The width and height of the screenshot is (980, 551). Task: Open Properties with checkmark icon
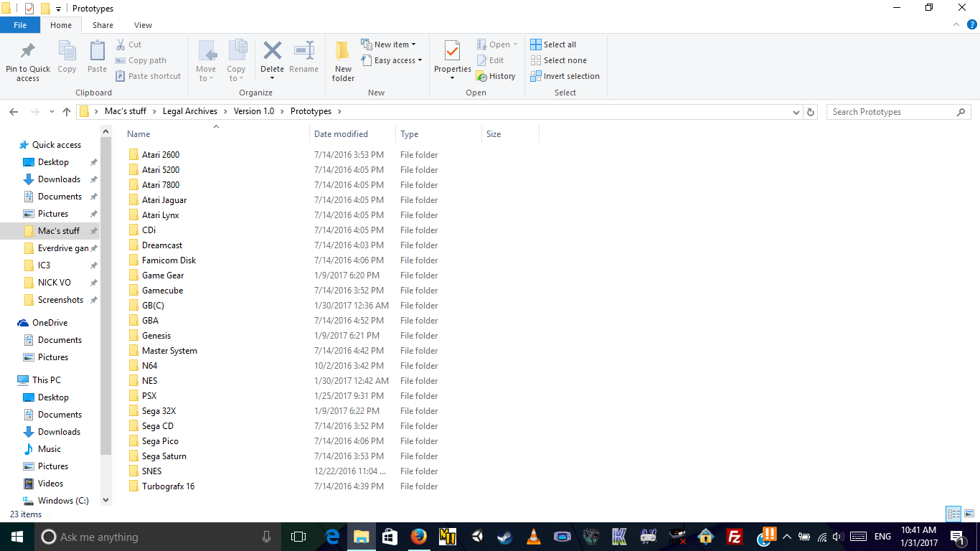(x=452, y=51)
